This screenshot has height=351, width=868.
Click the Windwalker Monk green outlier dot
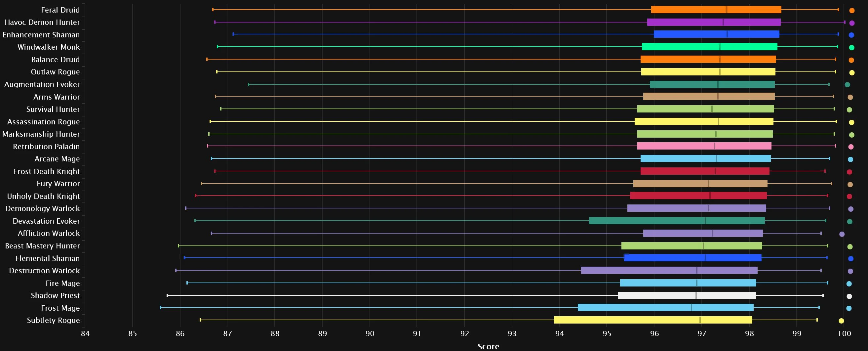pyautogui.click(x=851, y=48)
